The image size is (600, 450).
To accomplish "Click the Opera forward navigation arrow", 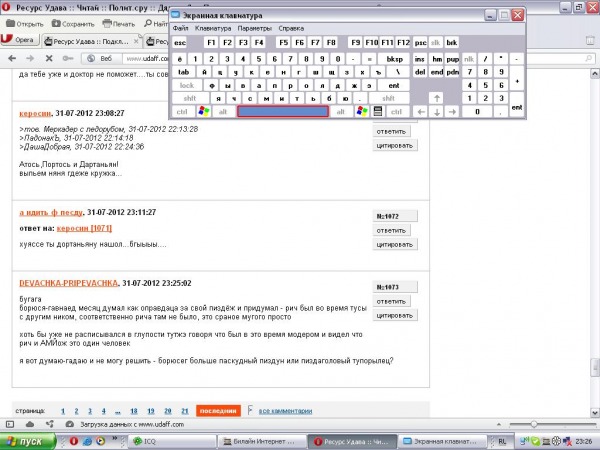I will (30, 58).
